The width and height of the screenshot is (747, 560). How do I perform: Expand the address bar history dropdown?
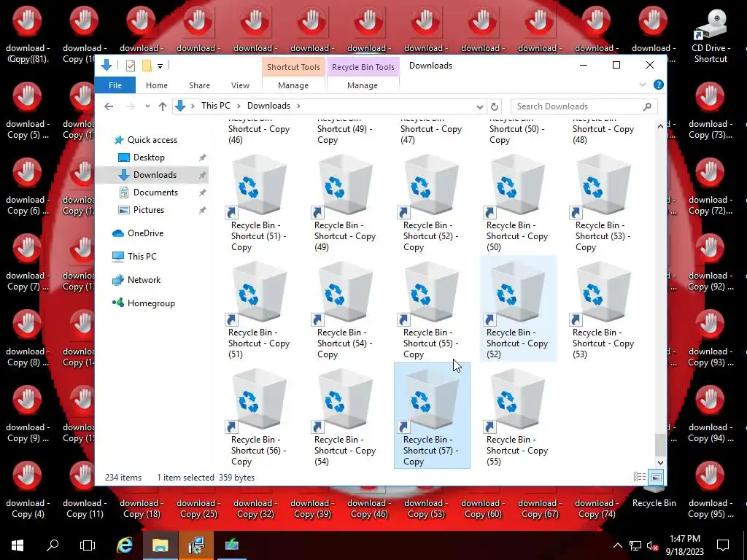tap(480, 106)
